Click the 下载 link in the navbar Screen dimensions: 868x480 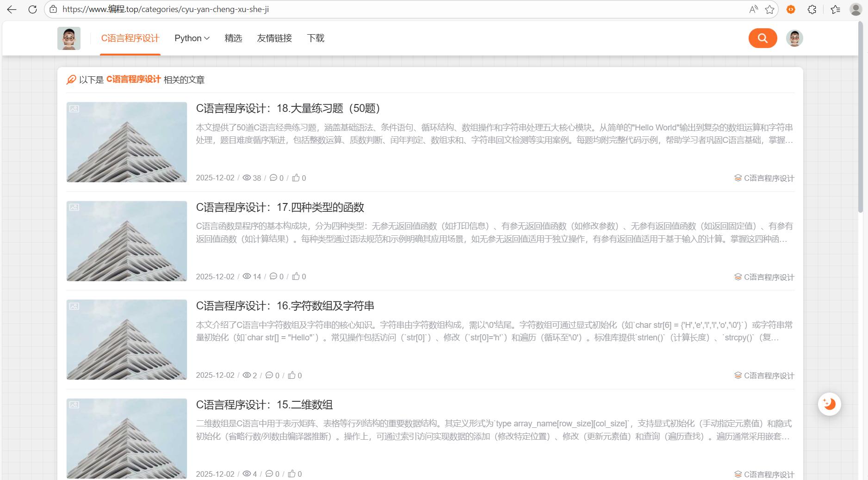(x=316, y=38)
